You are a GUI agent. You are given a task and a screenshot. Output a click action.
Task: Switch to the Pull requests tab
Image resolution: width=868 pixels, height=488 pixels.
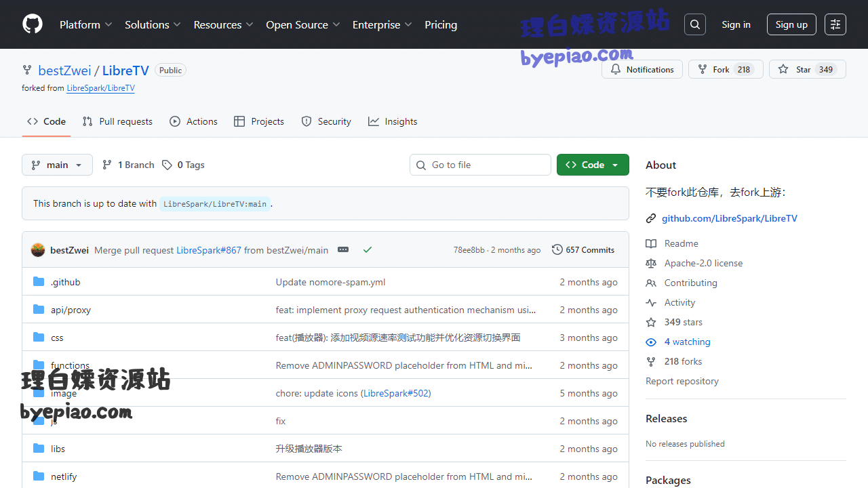[117, 121]
